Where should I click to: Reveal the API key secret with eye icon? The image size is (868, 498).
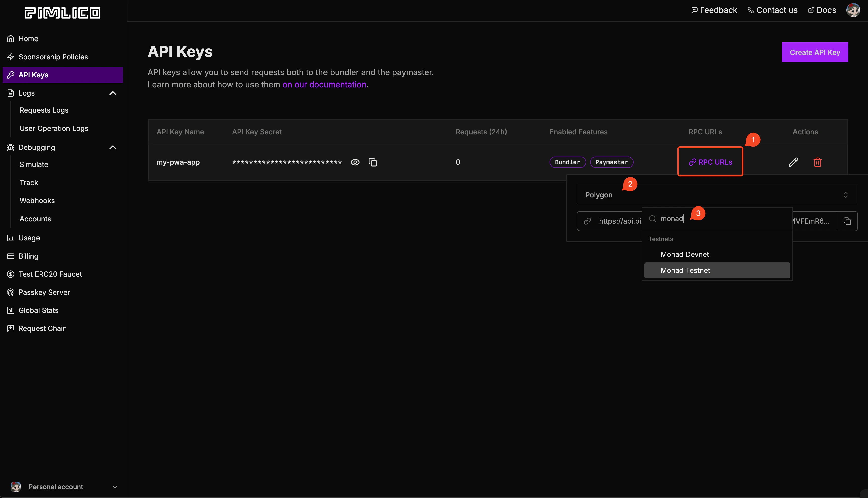pos(355,162)
